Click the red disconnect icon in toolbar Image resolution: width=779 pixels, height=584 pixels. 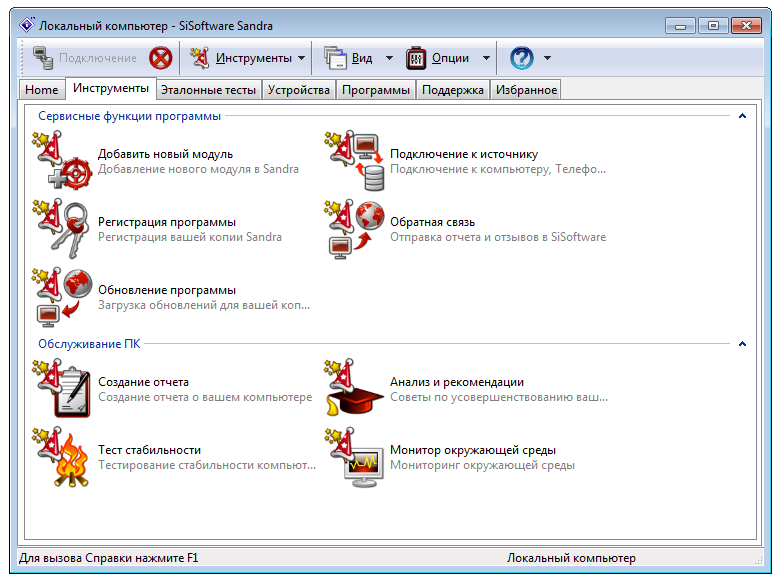point(160,58)
